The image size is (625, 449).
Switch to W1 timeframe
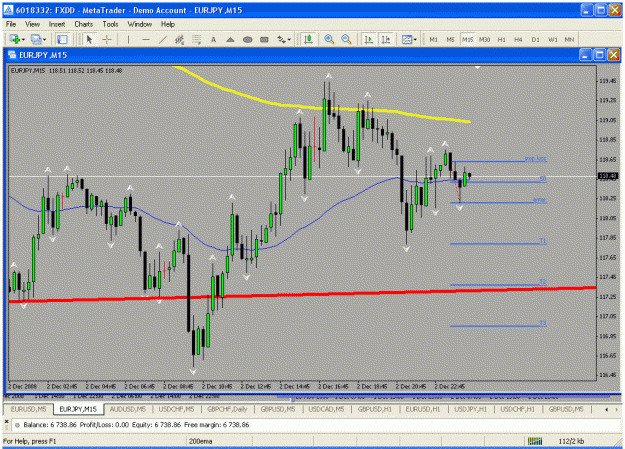pos(552,39)
